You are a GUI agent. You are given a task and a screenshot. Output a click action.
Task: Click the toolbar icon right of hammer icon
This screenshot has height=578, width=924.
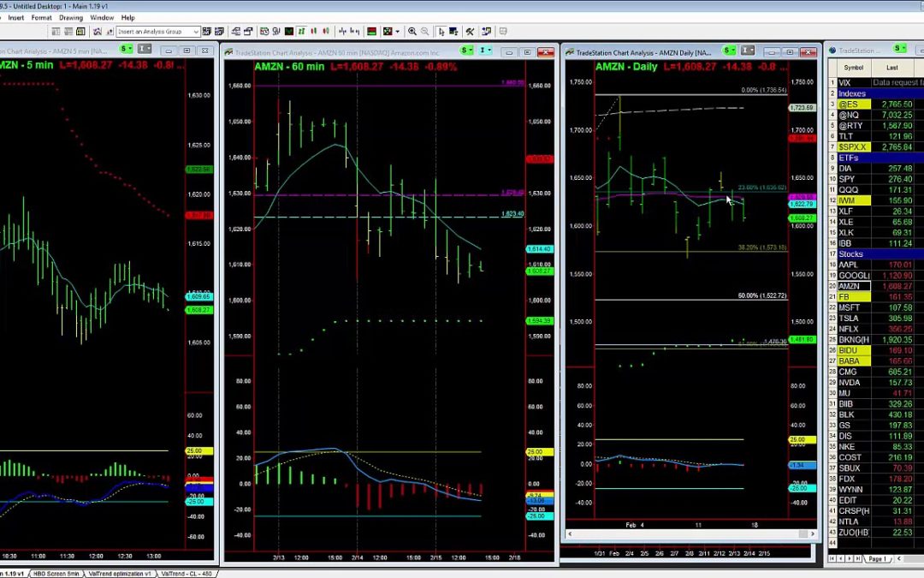[x=486, y=32]
